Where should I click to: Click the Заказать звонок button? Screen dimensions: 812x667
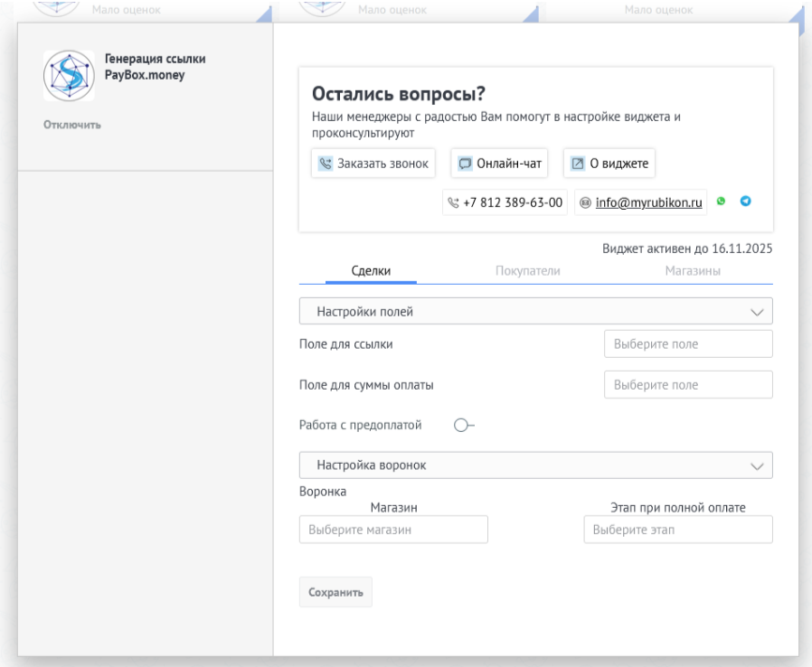point(373,164)
